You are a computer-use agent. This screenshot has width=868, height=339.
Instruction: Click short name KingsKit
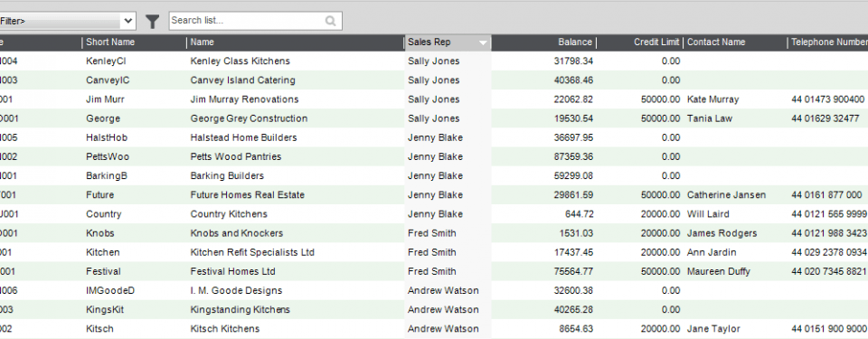point(105,310)
